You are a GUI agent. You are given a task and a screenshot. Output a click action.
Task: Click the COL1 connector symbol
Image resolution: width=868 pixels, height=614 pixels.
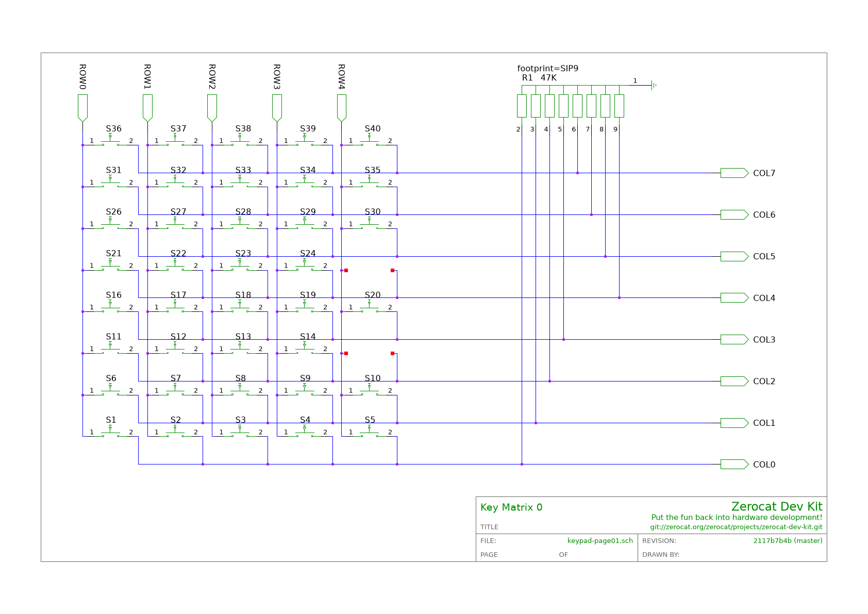coord(735,423)
